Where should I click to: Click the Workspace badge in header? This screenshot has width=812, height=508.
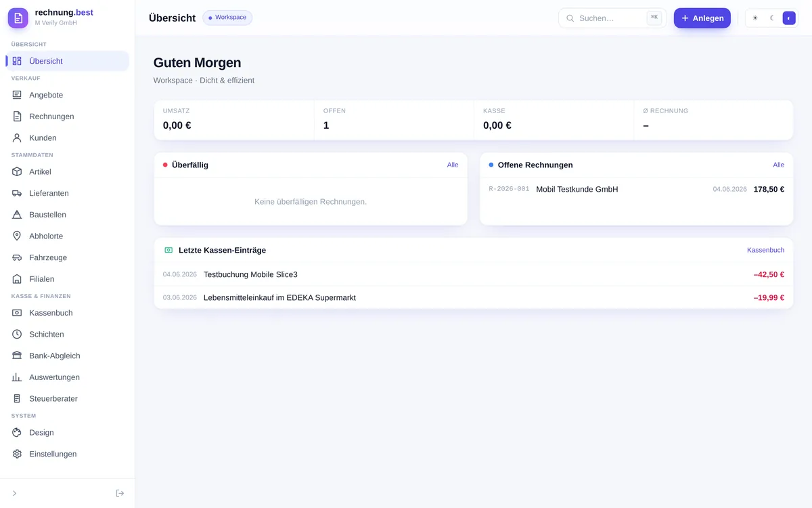coord(227,18)
